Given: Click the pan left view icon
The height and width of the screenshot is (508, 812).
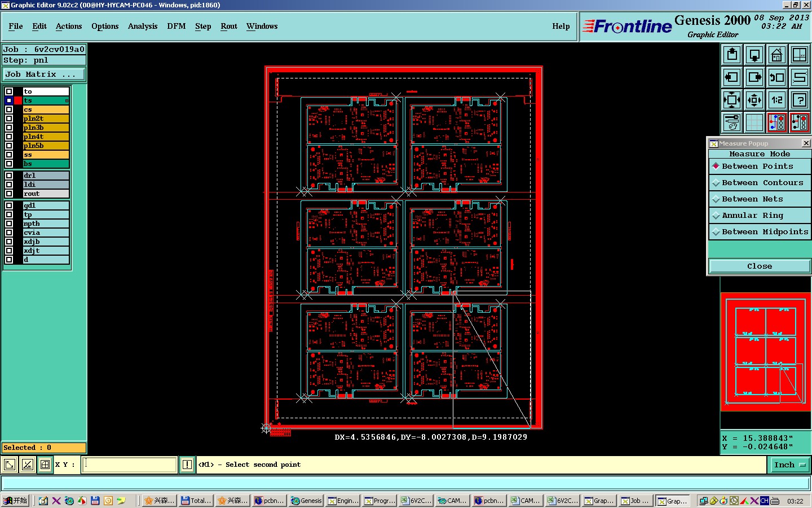Looking at the screenshot, I should [x=732, y=77].
